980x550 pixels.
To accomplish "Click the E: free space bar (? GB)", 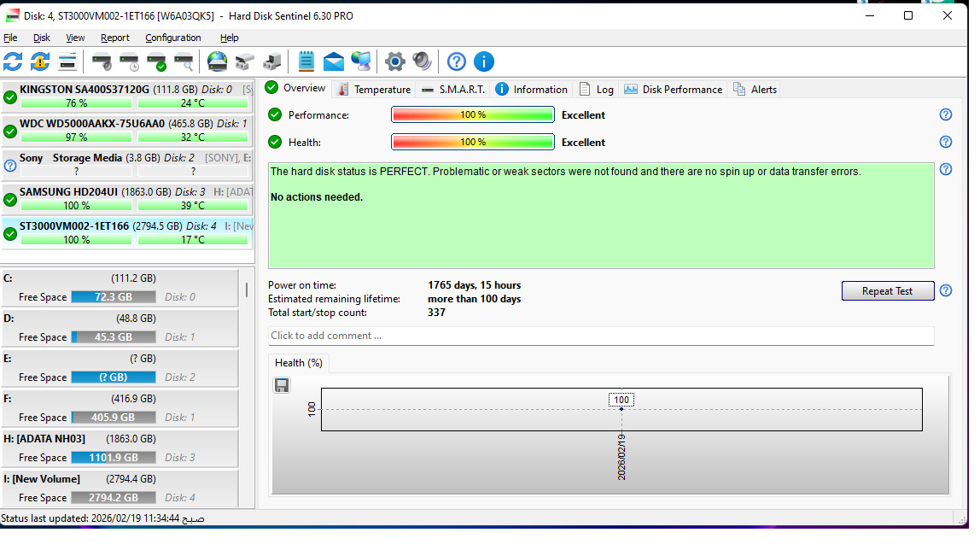I will 114,377.
